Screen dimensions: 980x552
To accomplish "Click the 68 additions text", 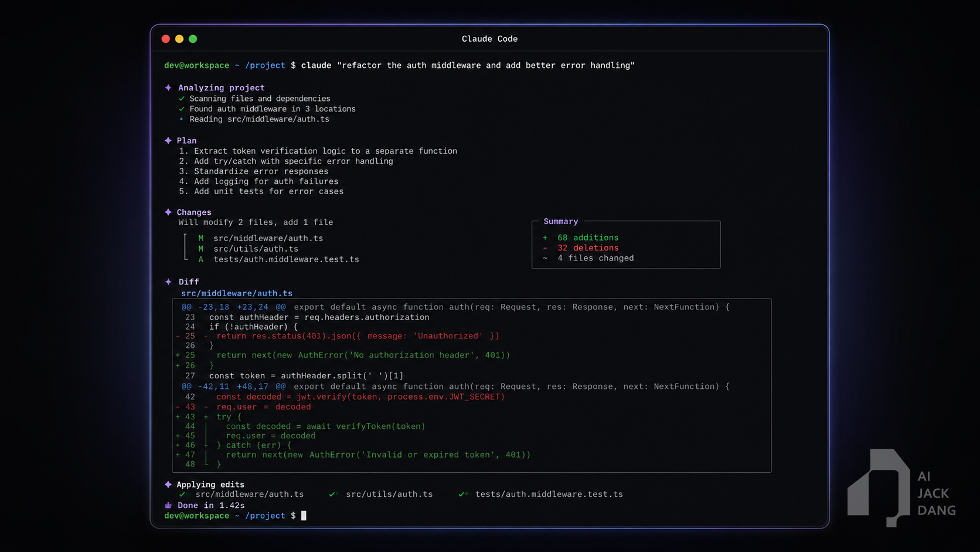I will click(588, 238).
